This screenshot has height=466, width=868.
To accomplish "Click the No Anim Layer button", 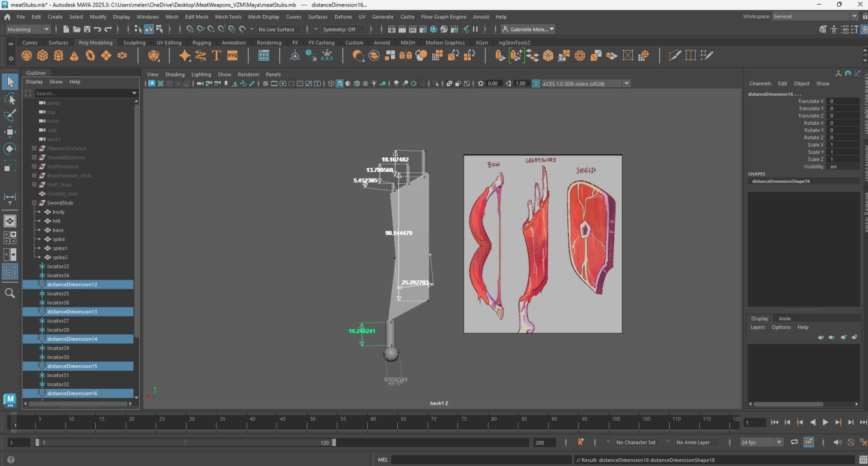I will pyautogui.click(x=693, y=442).
